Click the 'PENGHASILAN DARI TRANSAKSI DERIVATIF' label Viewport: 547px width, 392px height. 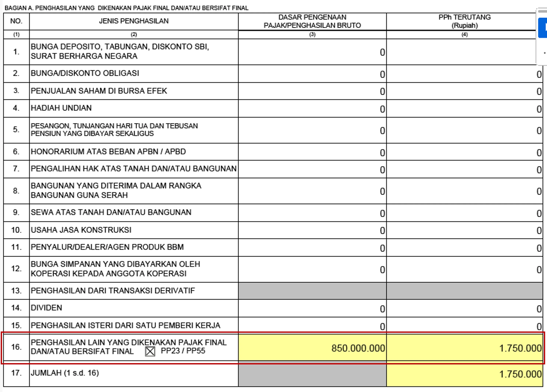[113, 291]
